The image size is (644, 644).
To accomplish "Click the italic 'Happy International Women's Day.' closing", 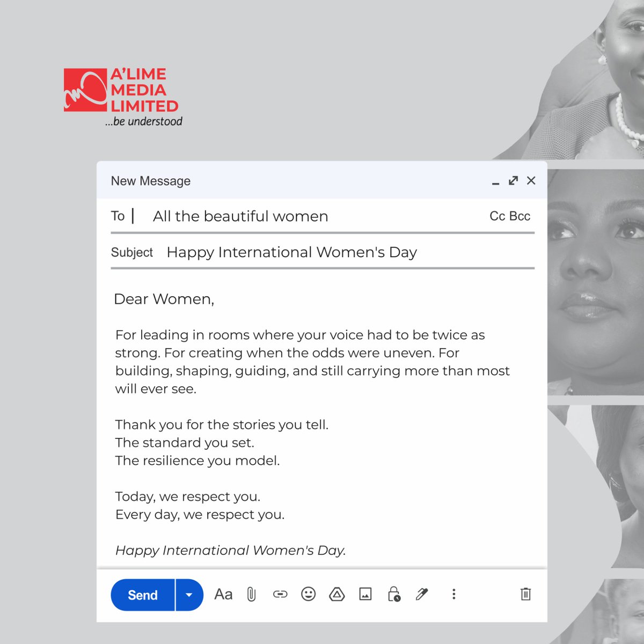I will pos(231,551).
